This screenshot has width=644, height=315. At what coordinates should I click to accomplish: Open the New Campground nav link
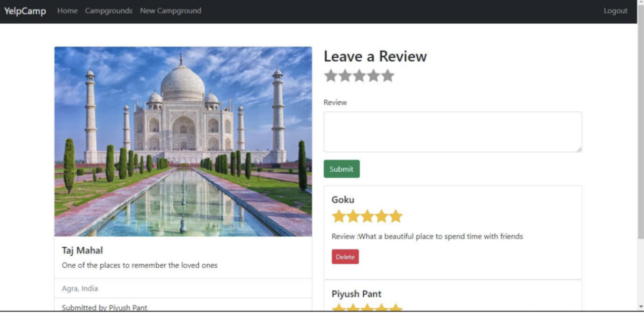[170, 10]
